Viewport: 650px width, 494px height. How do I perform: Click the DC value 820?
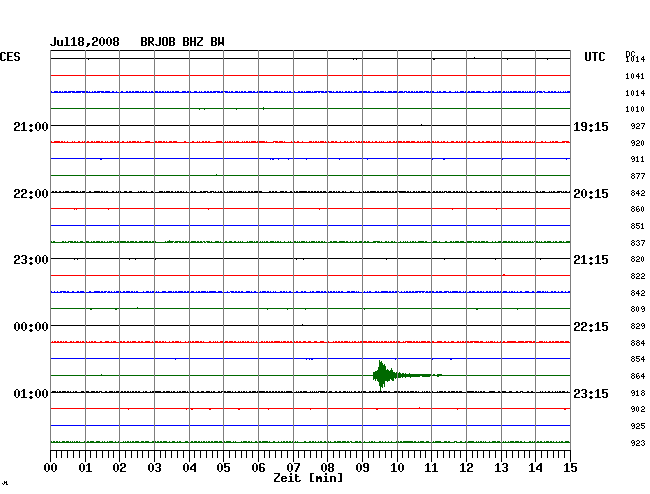click(638, 259)
